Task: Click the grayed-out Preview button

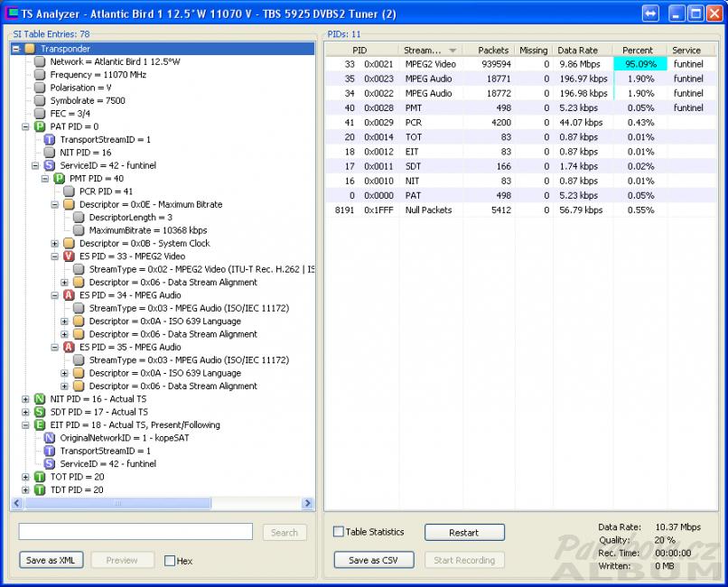Action: coord(122,560)
